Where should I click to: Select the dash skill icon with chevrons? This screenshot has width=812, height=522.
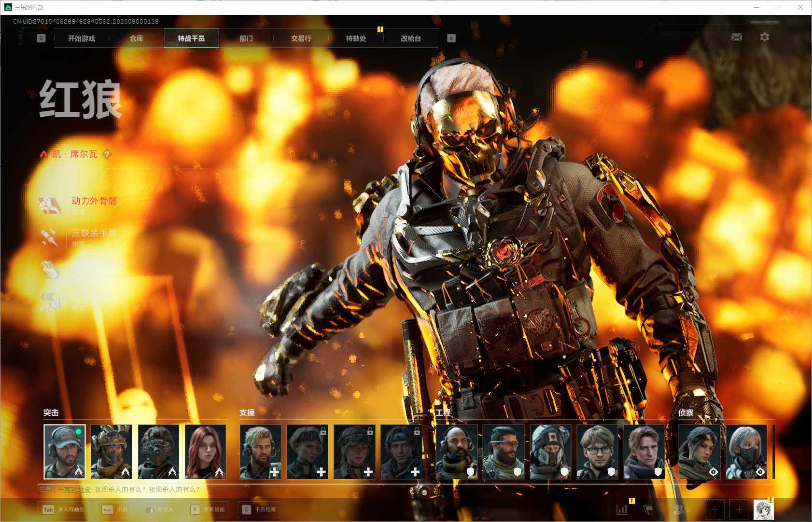coord(50,301)
